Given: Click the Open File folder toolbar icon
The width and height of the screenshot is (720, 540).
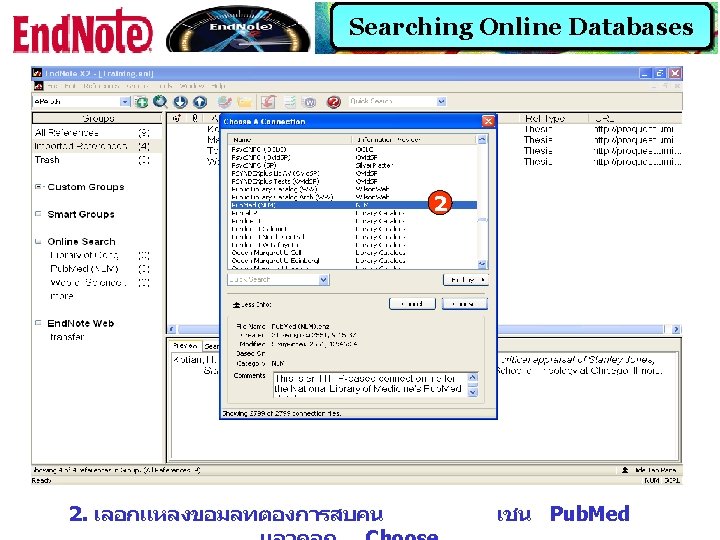Looking at the screenshot, I should pos(244,102).
